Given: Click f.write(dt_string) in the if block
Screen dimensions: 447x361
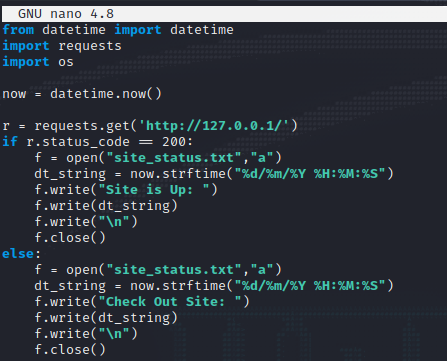Looking at the screenshot, I should pyautogui.click(x=106, y=206).
